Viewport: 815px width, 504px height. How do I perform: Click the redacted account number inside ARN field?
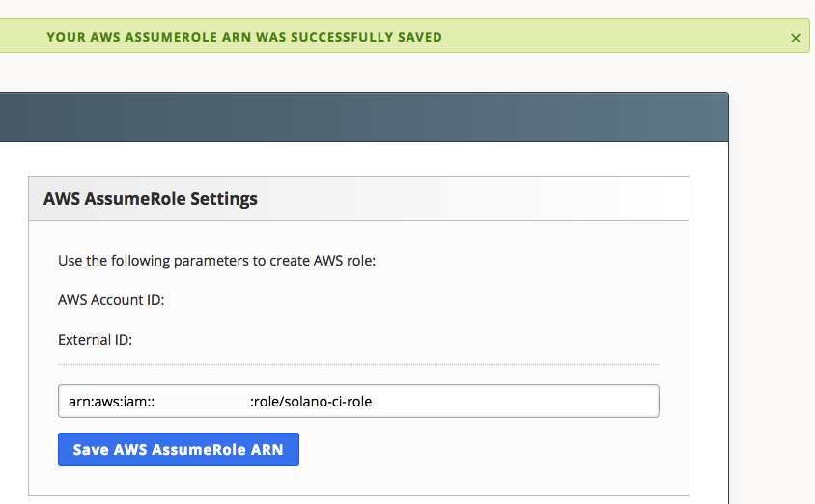pyautogui.click(x=202, y=402)
